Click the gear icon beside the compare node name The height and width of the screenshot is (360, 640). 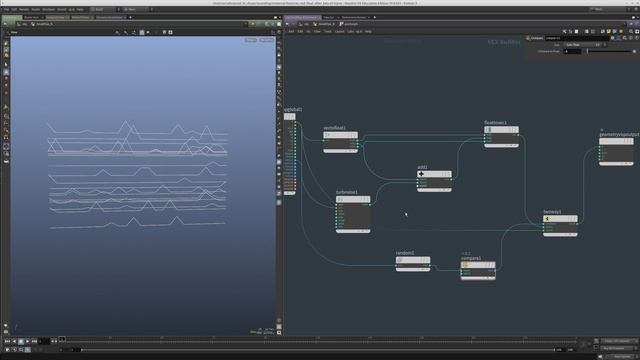tap(613, 38)
